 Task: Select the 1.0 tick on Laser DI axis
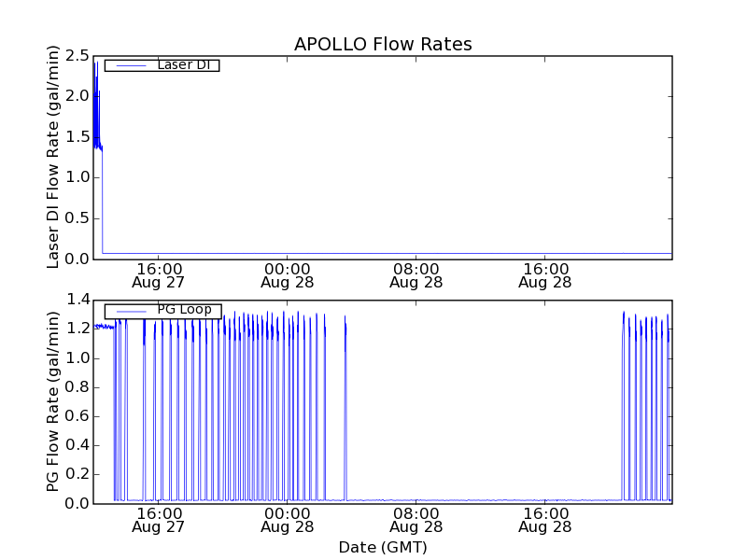(78, 177)
